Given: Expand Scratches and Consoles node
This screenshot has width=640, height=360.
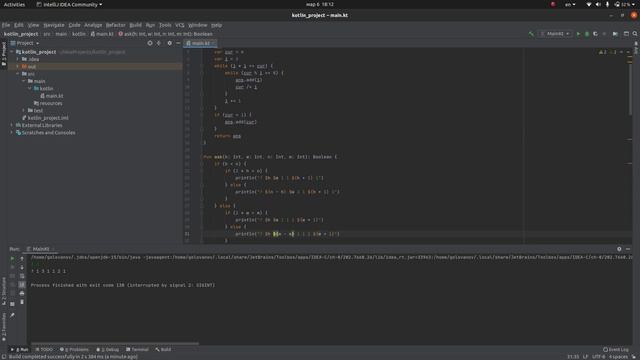Looking at the screenshot, I should pyautogui.click(x=11, y=133).
